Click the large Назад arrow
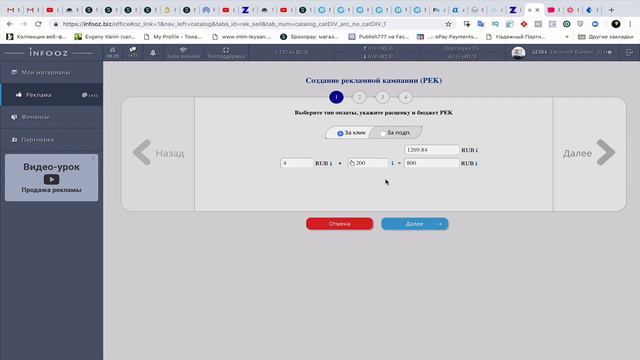 [158, 153]
